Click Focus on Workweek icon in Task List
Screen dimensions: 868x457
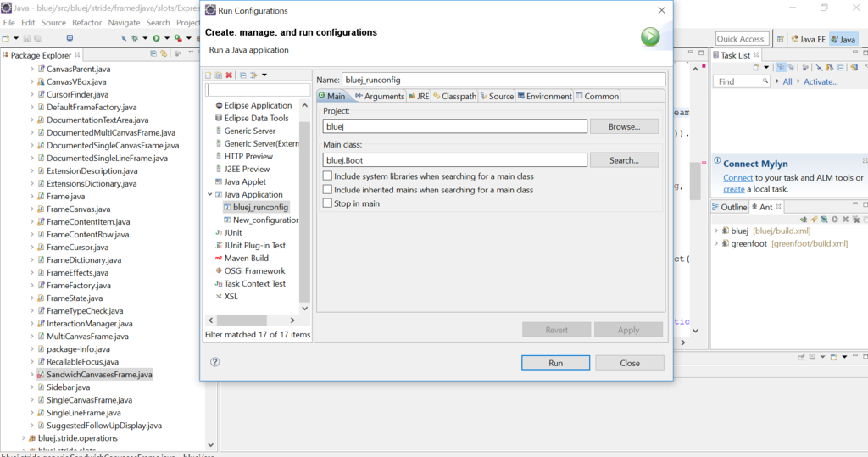(x=805, y=68)
